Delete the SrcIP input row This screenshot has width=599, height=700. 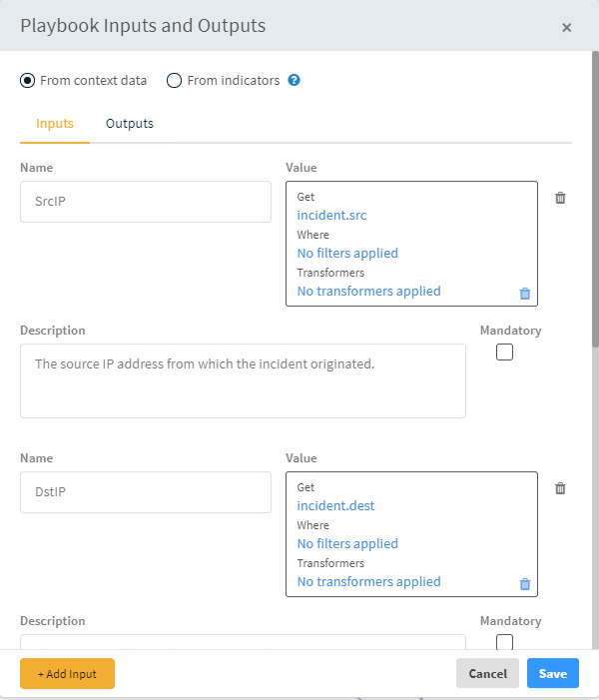click(x=560, y=198)
